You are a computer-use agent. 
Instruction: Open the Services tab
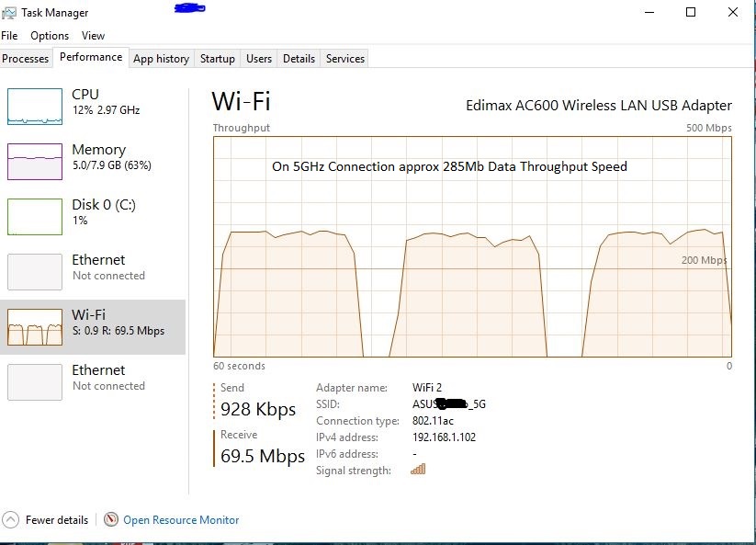(344, 58)
